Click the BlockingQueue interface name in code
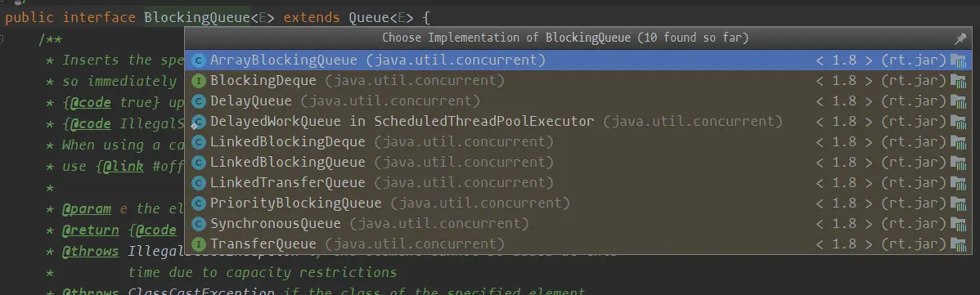This screenshot has width=980, height=295. pyautogui.click(x=196, y=17)
